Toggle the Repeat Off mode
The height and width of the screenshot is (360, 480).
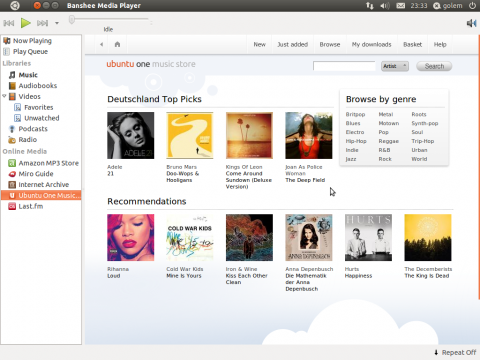(455, 352)
